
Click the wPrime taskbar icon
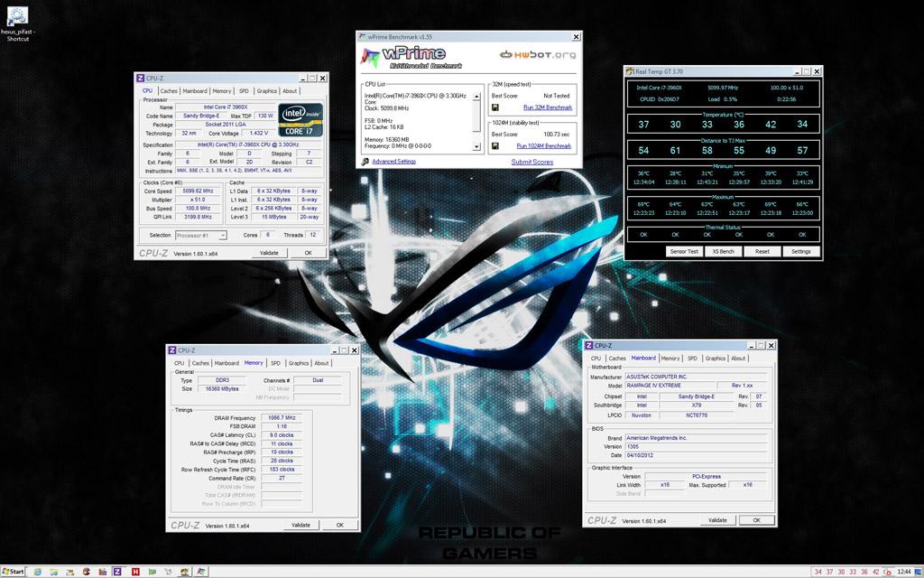(x=201, y=572)
